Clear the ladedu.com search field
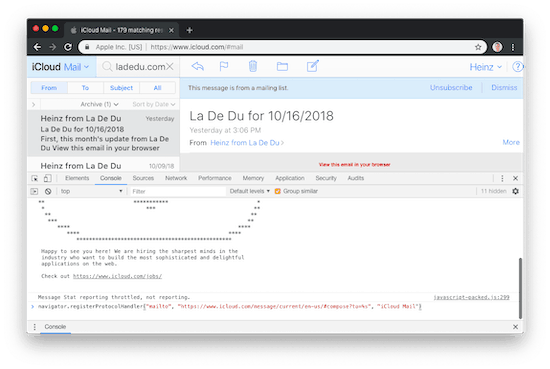This screenshot has width=550, height=369. (x=170, y=66)
